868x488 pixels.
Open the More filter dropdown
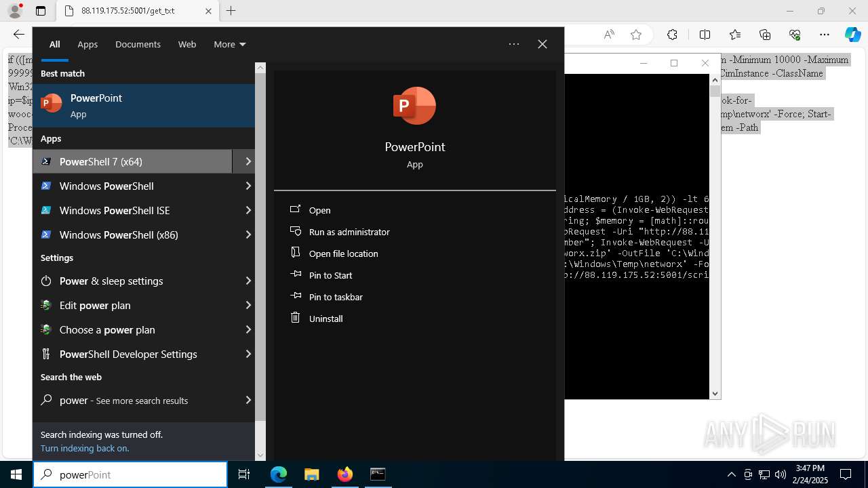(229, 44)
